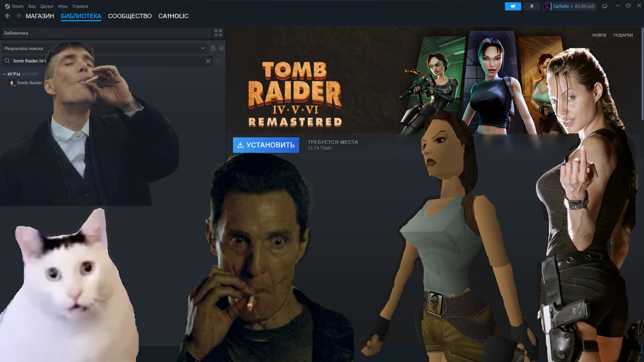The height and width of the screenshot is (362, 644).
Task: Switch to the СООБЩЕСТВО tab
Action: tap(130, 16)
